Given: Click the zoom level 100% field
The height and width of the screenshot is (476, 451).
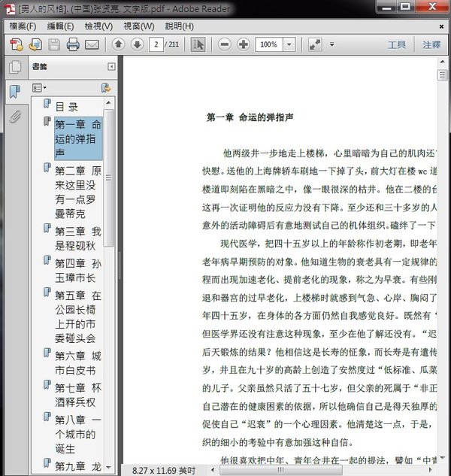Looking at the screenshot, I should pos(269,44).
